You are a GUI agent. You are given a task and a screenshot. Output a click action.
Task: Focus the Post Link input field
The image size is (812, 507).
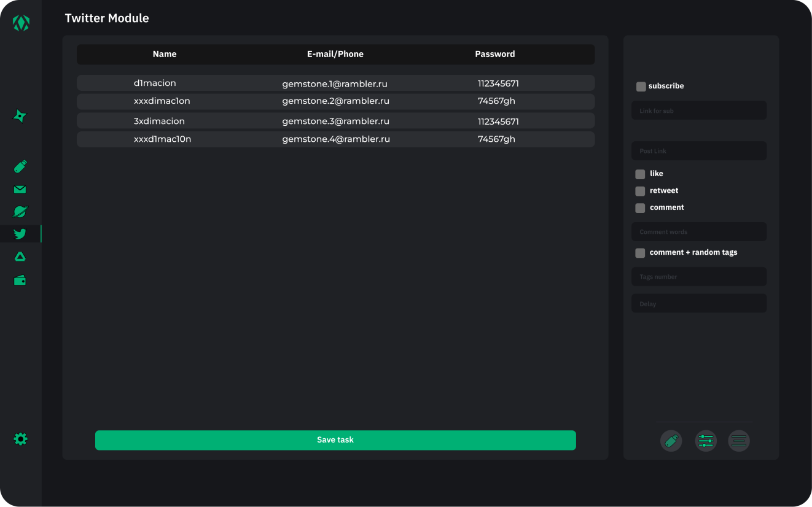tap(698, 151)
